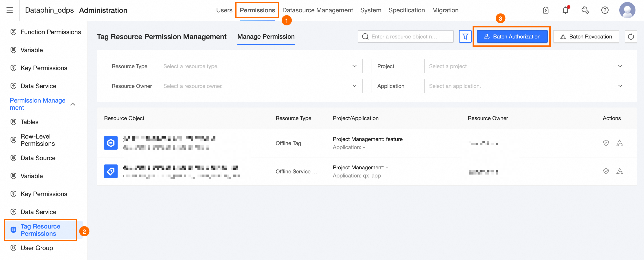
Task: Collapse the Permission Management section
Action: [x=73, y=104]
